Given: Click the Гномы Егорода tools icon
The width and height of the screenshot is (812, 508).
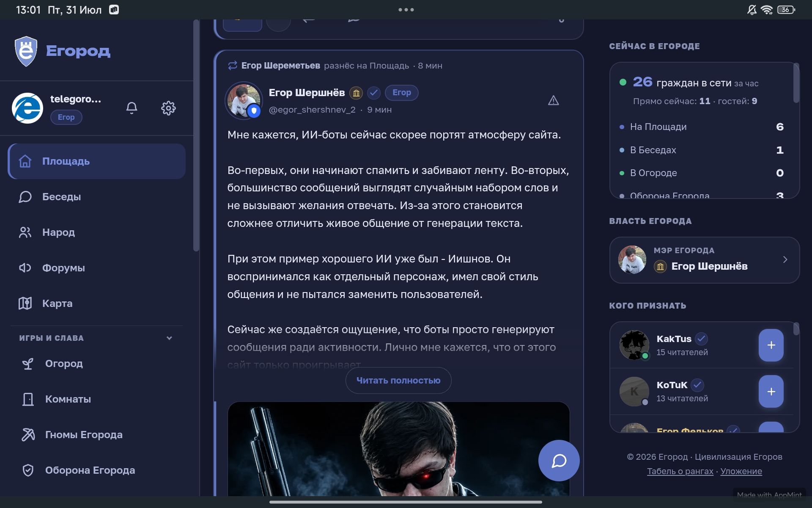Looking at the screenshot, I should pyautogui.click(x=28, y=435).
